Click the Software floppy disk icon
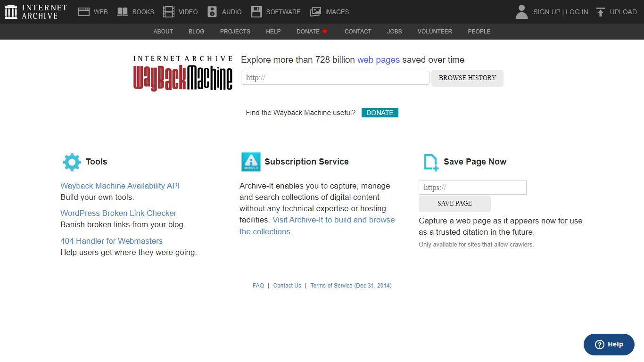 (256, 12)
